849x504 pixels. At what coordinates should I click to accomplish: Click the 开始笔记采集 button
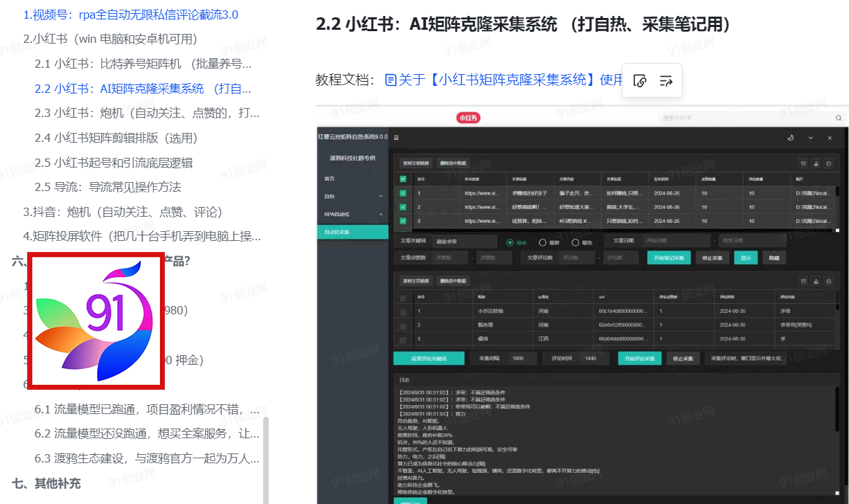pos(669,258)
